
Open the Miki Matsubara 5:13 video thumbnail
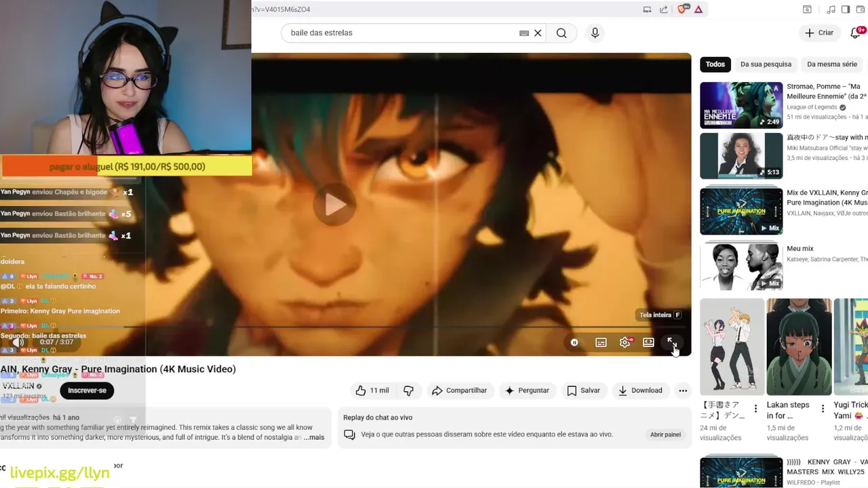[x=741, y=156]
